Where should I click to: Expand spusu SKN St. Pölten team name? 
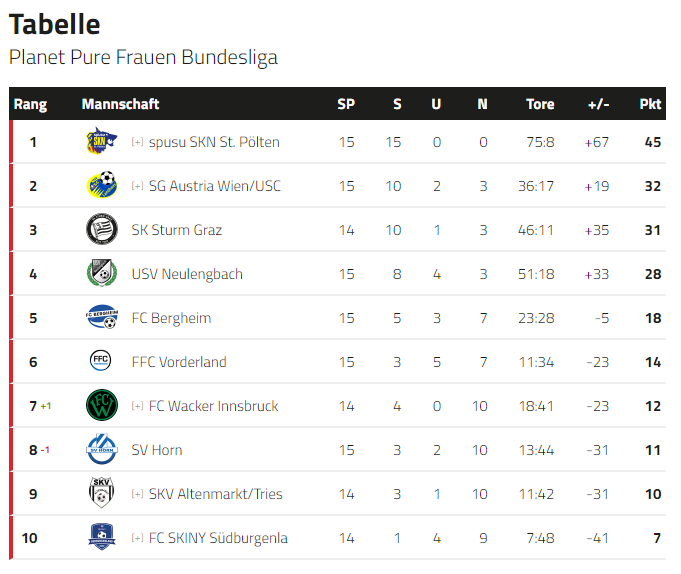[x=137, y=142]
